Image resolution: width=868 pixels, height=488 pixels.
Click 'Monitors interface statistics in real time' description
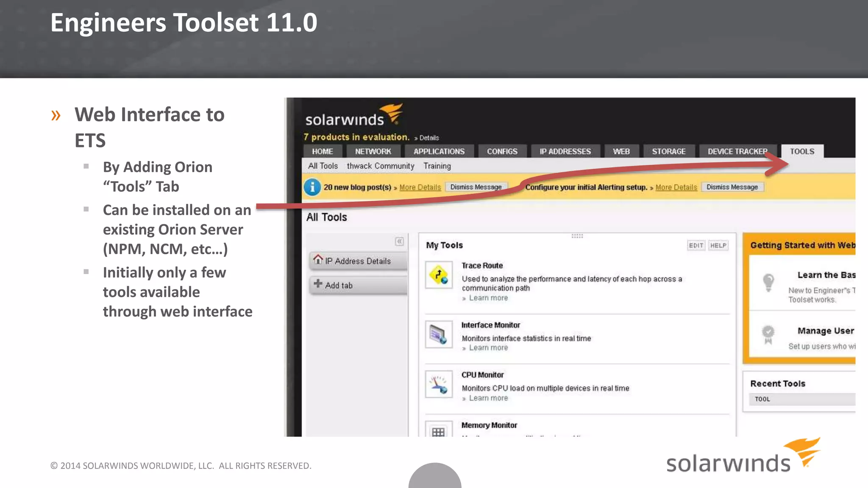click(526, 338)
